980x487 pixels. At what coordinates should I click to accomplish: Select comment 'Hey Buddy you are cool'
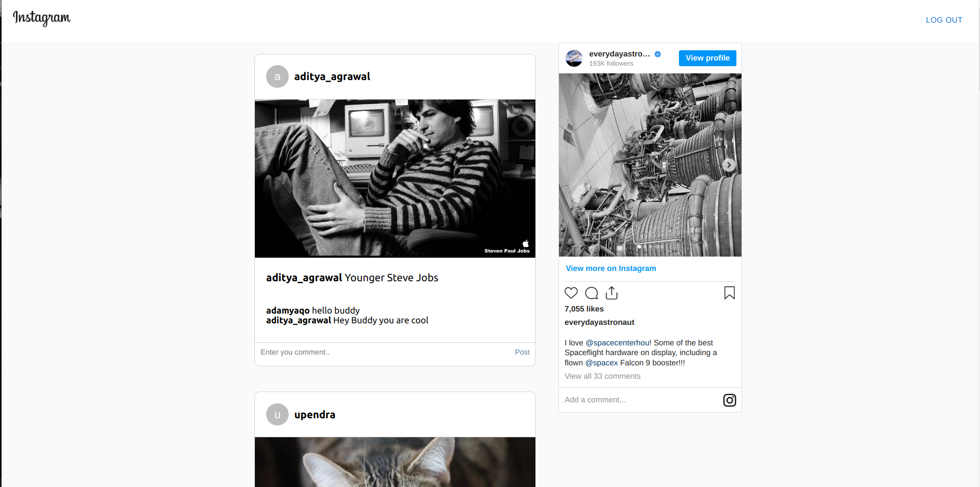[x=381, y=320]
